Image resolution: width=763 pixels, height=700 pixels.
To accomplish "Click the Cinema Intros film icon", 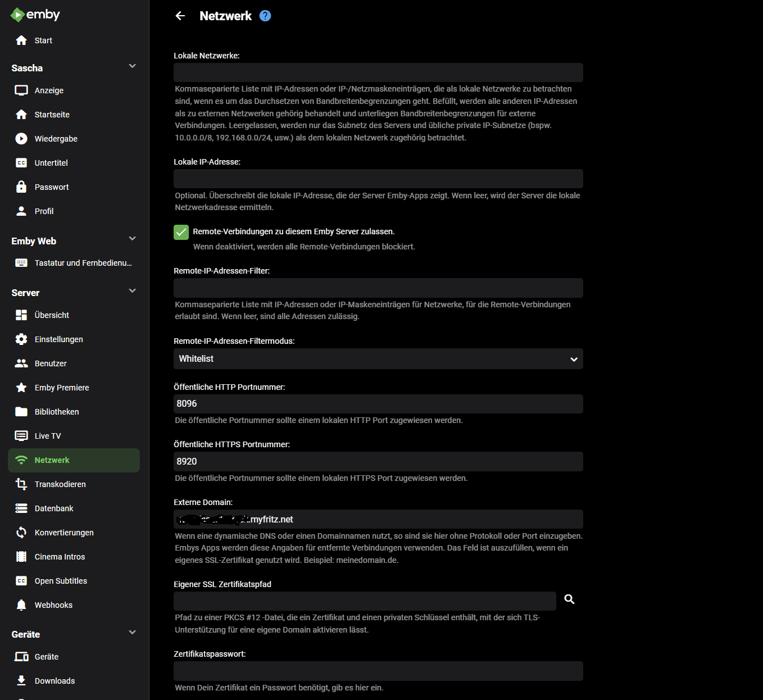I will (x=21, y=557).
